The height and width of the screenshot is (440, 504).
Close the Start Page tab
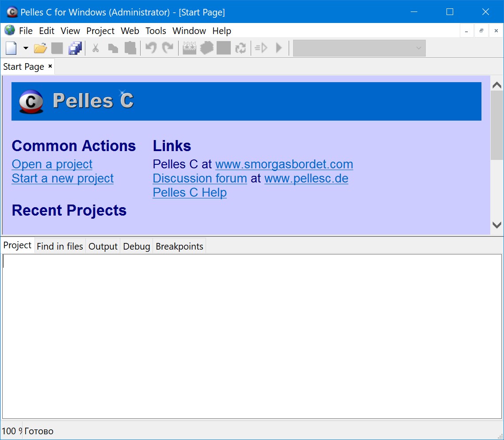(50, 66)
